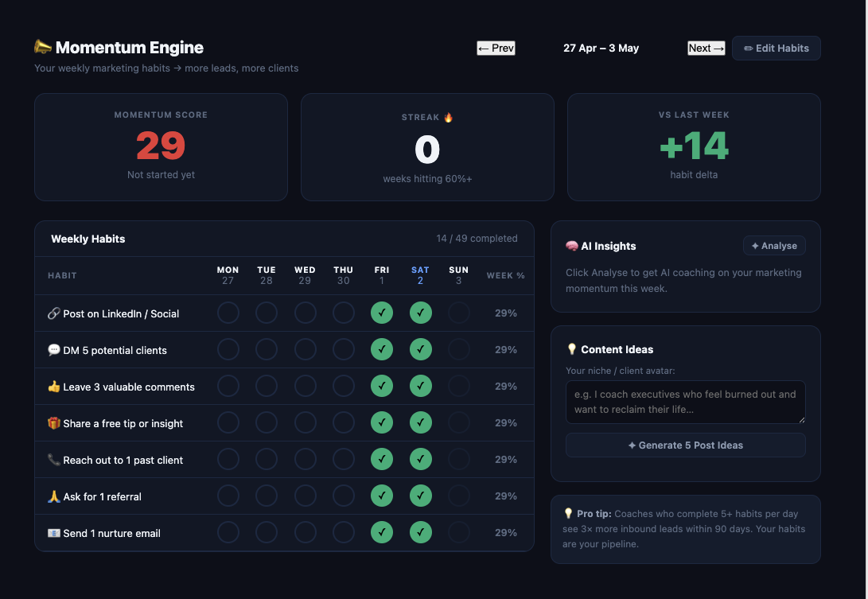
Task: Click the fire icon next to Streak
Action: coord(449,117)
